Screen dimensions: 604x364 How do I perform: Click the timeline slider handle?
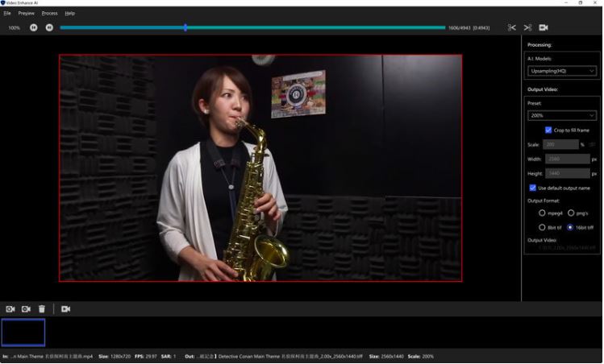coord(185,27)
